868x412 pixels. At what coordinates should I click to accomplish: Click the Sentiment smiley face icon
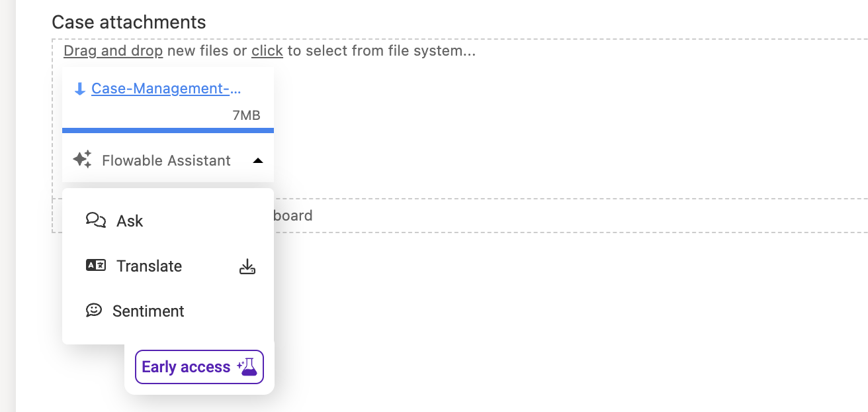tap(94, 310)
